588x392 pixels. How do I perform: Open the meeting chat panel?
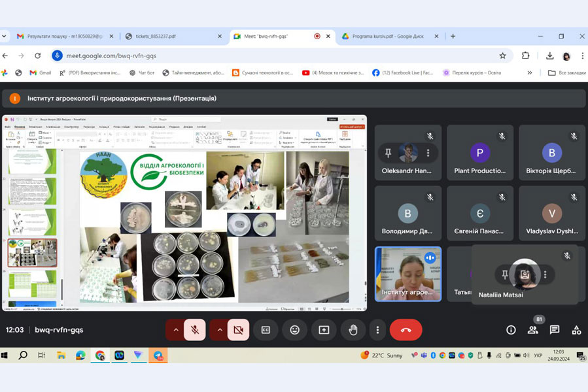[x=555, y=330]
